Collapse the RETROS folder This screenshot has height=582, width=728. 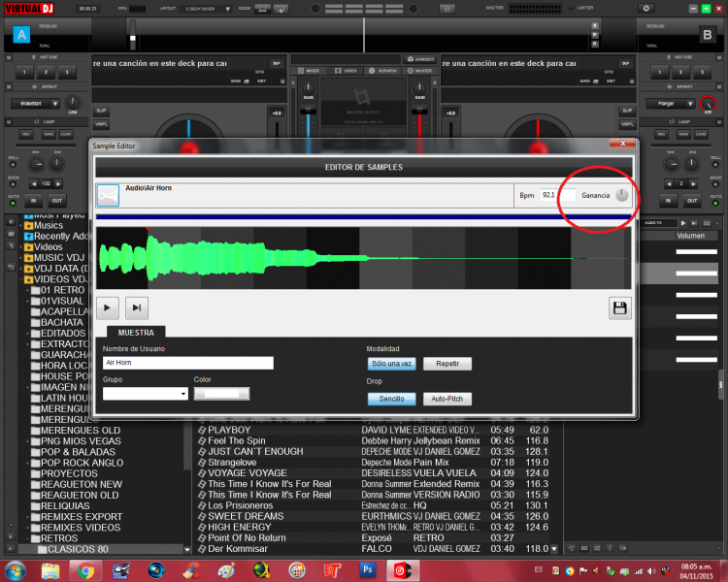[x=28, y=538]
